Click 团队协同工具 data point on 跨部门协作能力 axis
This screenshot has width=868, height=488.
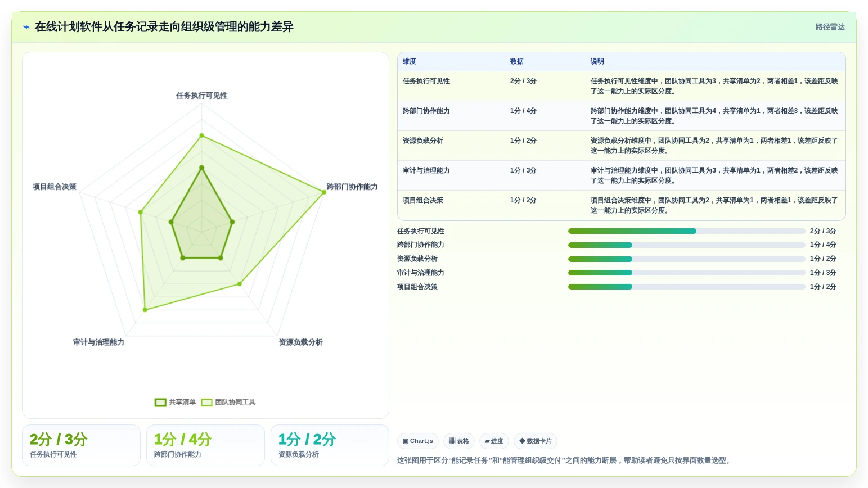tap(324, 192)
